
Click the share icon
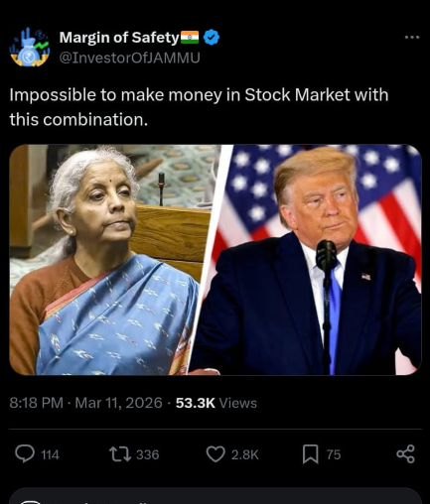[405, 453]
